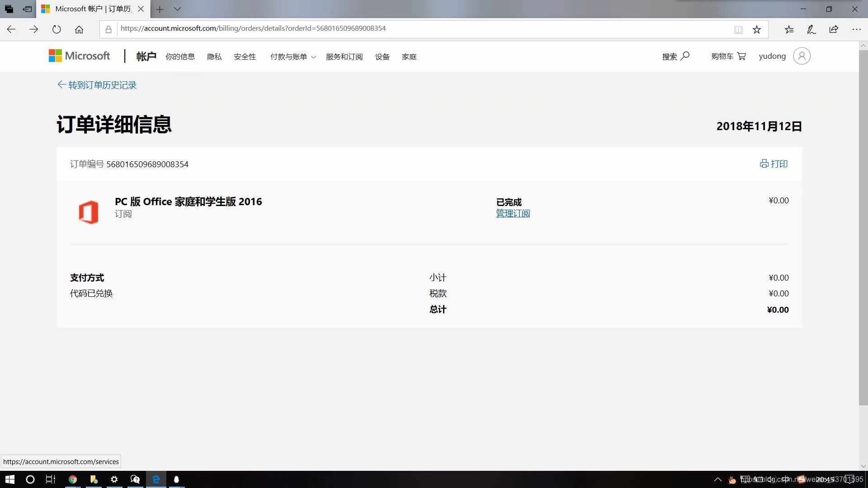868x488 pixels.
Task: Open the 服务和订阅 menu item
Action: 344,56
